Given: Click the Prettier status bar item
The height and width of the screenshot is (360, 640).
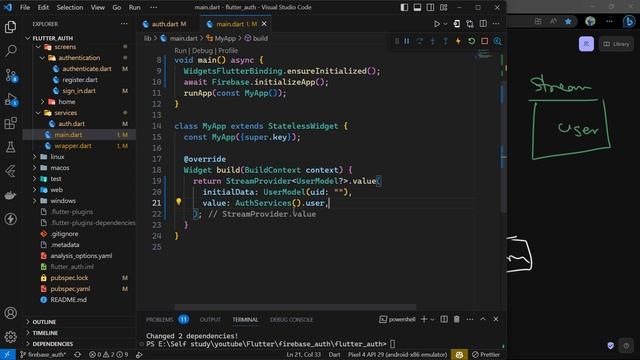Looking at the screenshot, I should tap(486, 355).
